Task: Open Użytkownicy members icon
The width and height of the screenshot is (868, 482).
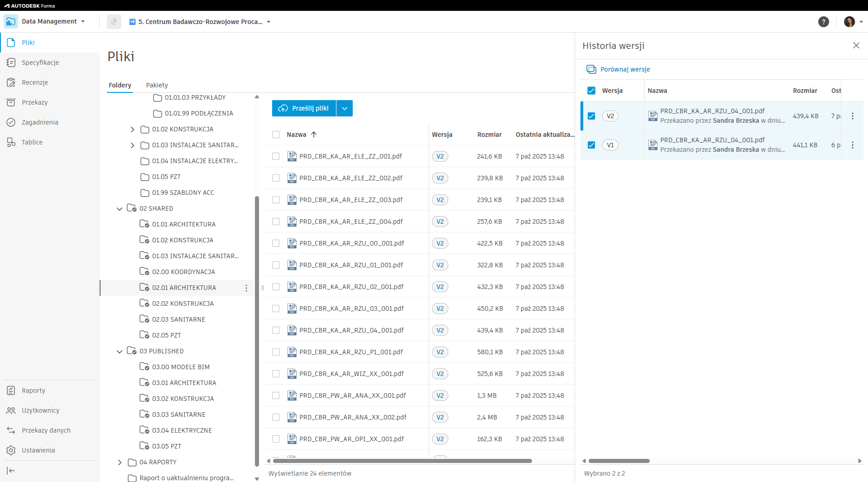Action: click(11, 410)
